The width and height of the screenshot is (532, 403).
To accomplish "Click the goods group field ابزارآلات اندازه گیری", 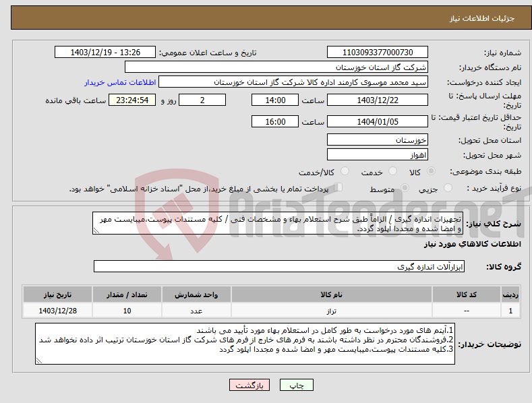I will tap(279, 267).
